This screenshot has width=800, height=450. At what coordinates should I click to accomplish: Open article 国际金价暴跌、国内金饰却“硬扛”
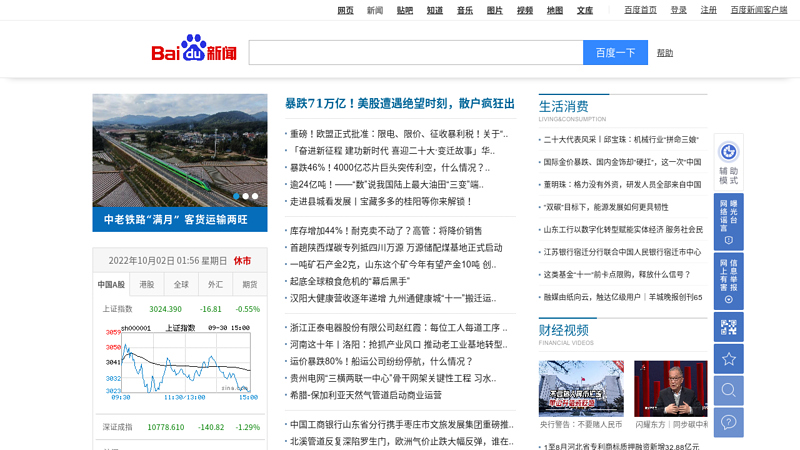tap(622, 162)
